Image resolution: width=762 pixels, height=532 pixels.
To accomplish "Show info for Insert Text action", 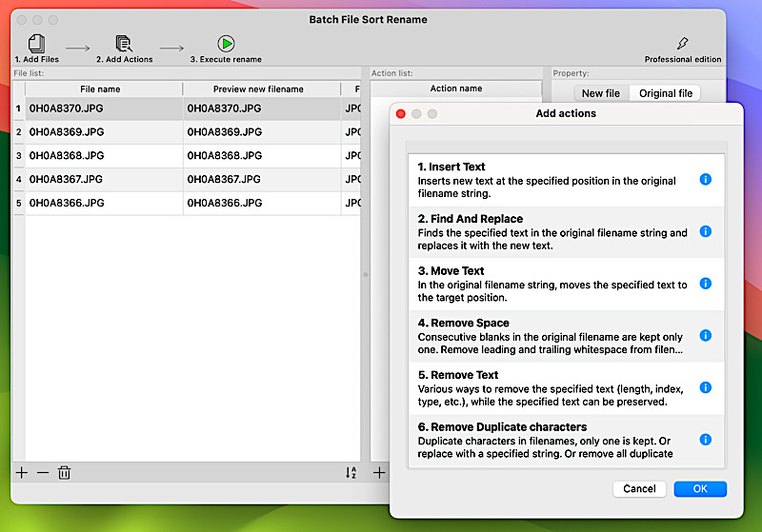I will coord(705,179).
